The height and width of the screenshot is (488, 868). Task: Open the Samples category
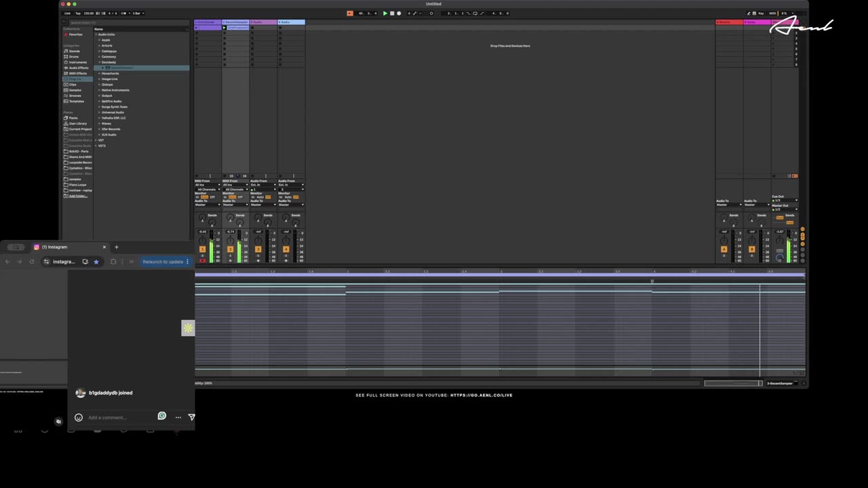click(75, 90)
